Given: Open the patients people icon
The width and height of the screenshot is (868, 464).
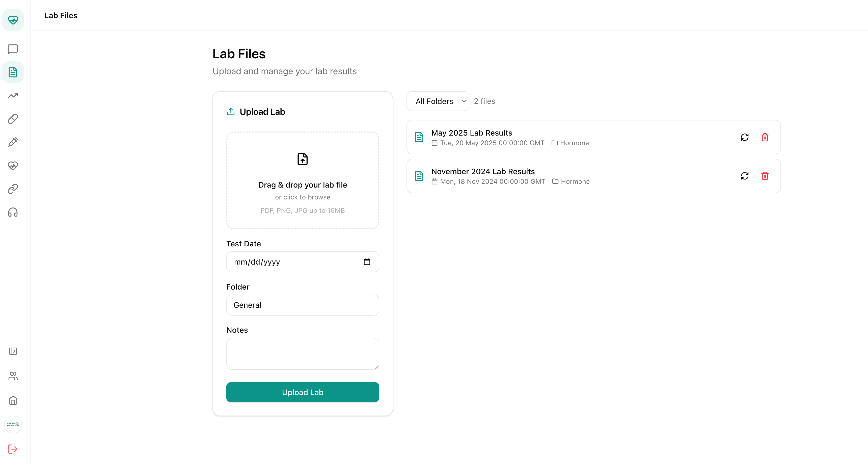Looking at the screenshot, I should [x=13, y=376].
